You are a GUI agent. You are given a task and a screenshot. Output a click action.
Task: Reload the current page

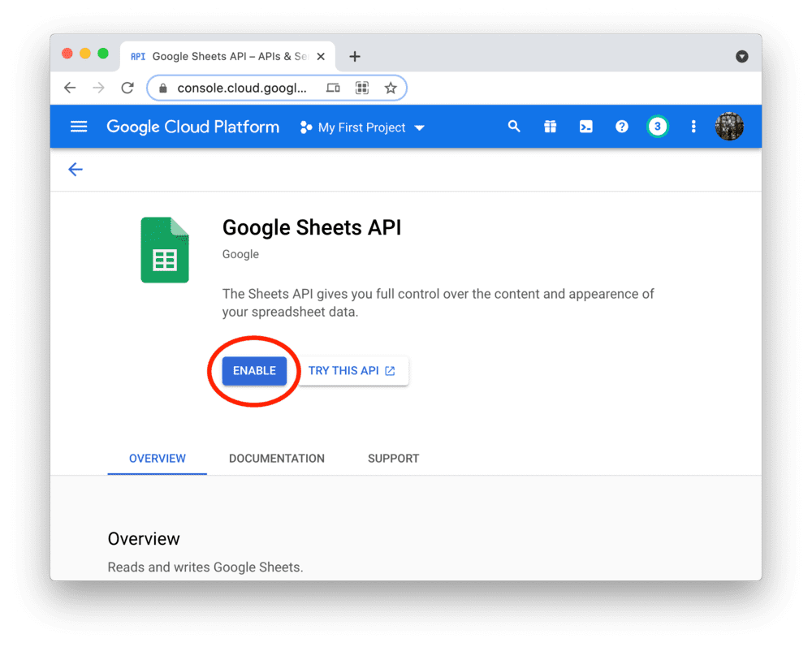pyautogui.click(x=127, y=87)
